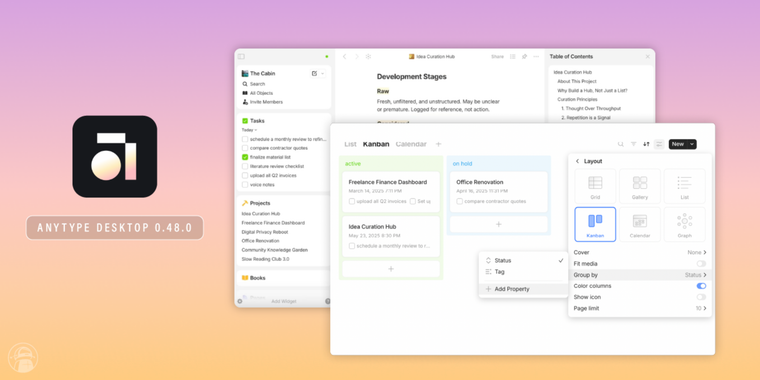
Task: Switch to the Calendar view tab
Action: [x=411, y=144]
